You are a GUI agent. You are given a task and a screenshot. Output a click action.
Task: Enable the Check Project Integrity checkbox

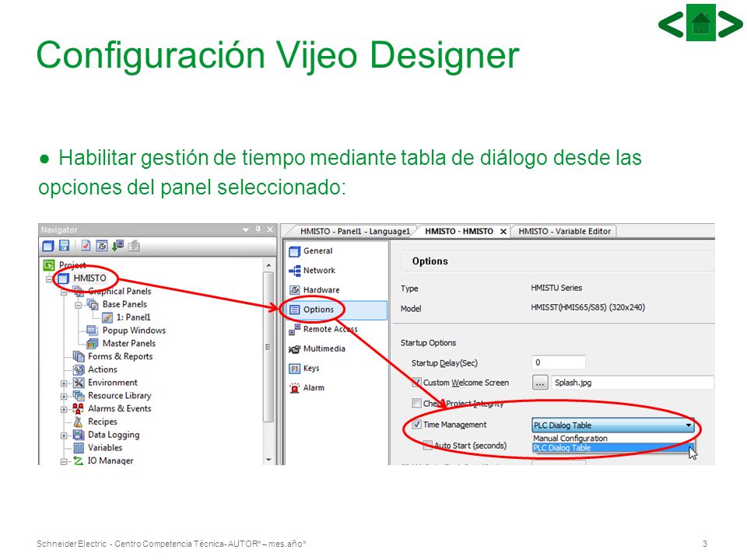tap(416, 404)
